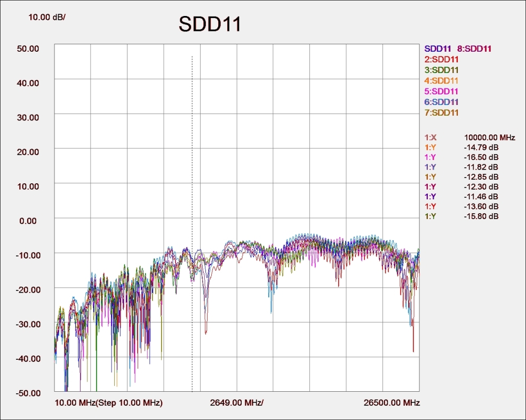Select the 3:SDD11 trace legend entry
This screenshot has width=526, height=420.
click(x=441, y=70)
